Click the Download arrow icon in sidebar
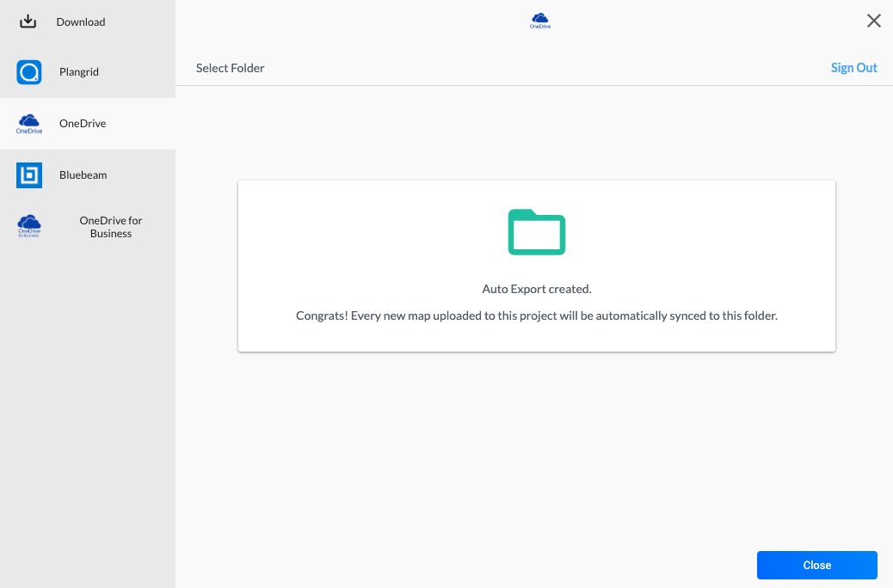Image resolution: width=893 pixels, height=588 pixels. pos(28,21)
